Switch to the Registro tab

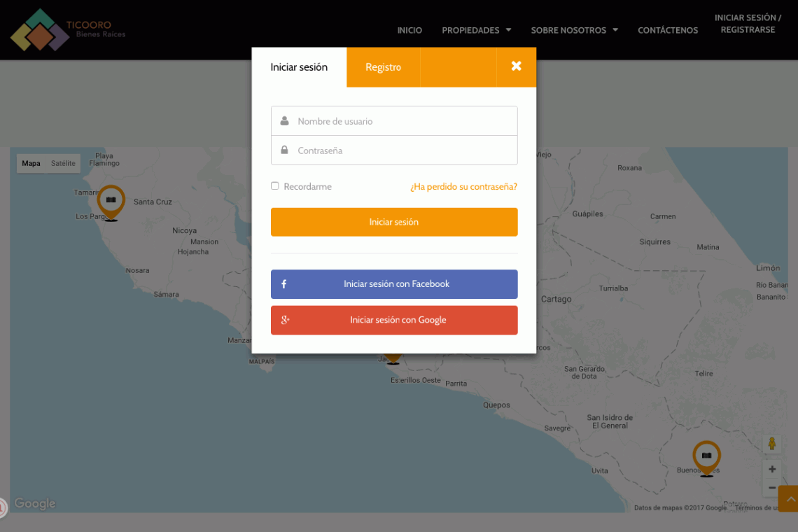pyautogui.click(x=383, y=67)
